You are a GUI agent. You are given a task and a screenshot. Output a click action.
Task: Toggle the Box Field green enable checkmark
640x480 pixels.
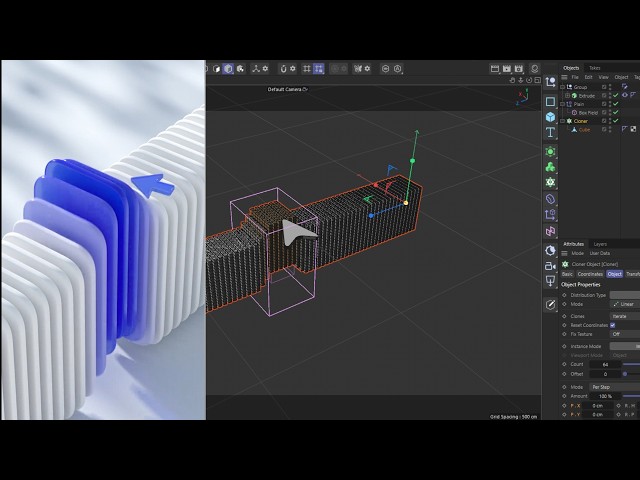[x=616, y=112]
